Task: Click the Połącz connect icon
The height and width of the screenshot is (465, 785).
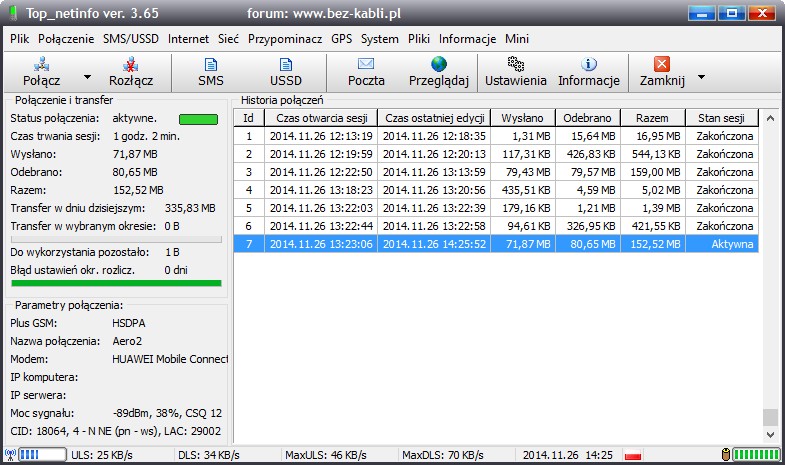Action: click(41, 65)
